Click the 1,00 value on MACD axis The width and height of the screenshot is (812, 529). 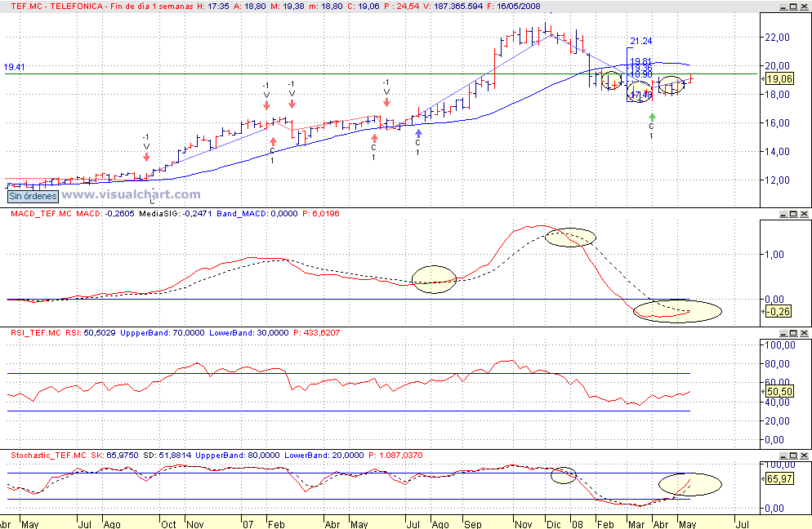(774, 255)
